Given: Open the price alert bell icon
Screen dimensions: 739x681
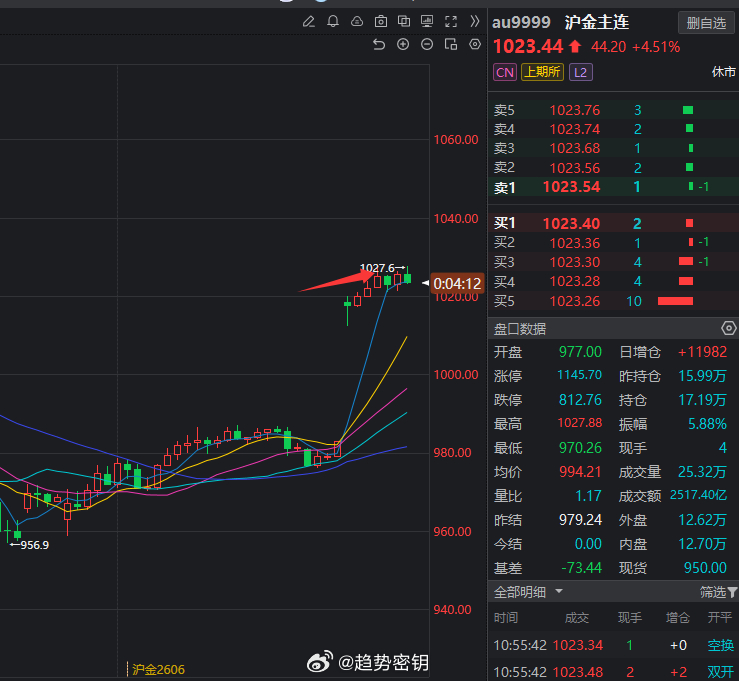Looking at the screenshot, I should point(333,21).
